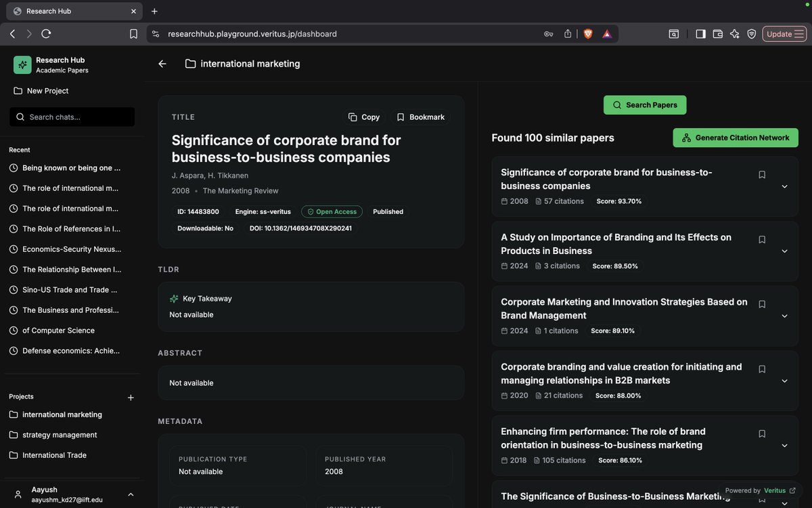Click the DOI: 10.1362/146934708X290241 tag
Image resolution: width=812 pixels, height=508 pixels.
click(300, 228)
